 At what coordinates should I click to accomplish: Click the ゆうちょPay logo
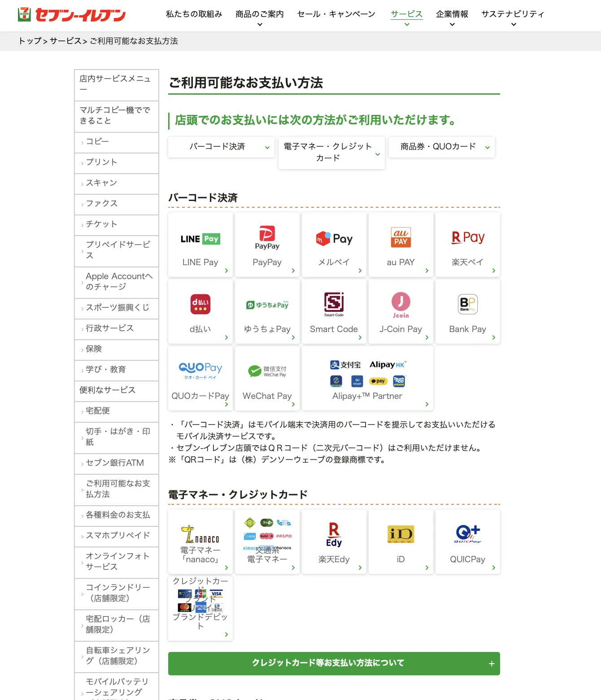pos(267,305)
